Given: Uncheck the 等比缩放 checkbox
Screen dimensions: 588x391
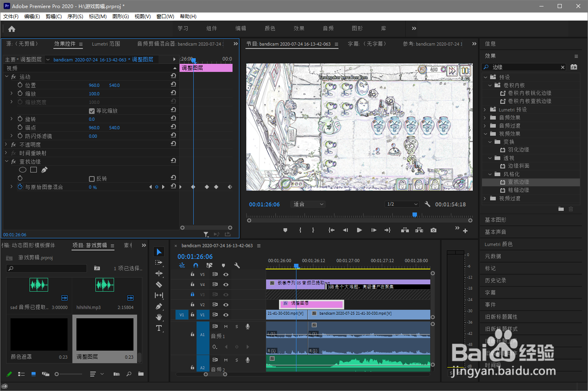Looking at the screenshot, I should pos(92,111).
